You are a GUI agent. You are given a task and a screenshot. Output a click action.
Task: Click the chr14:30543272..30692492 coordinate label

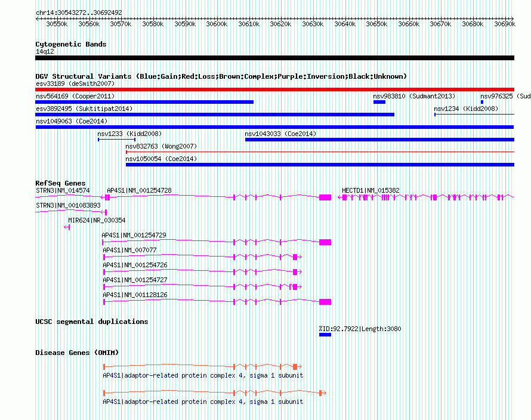[79, 13]
